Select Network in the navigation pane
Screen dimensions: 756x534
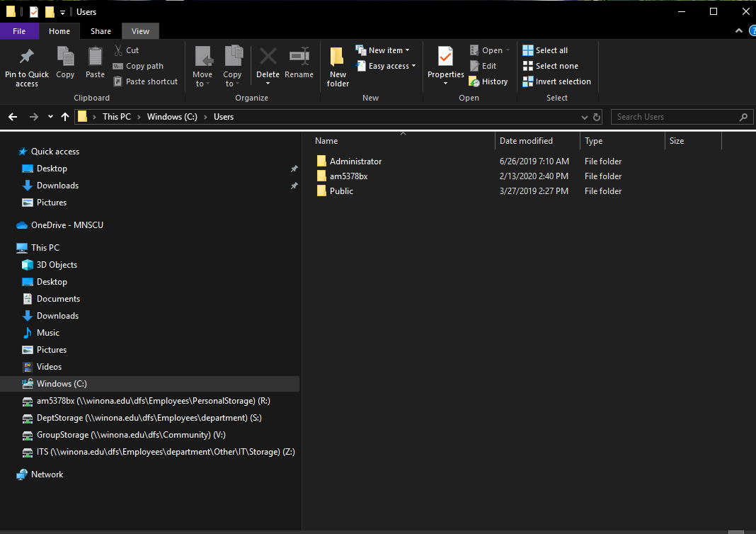coord(47,475)
